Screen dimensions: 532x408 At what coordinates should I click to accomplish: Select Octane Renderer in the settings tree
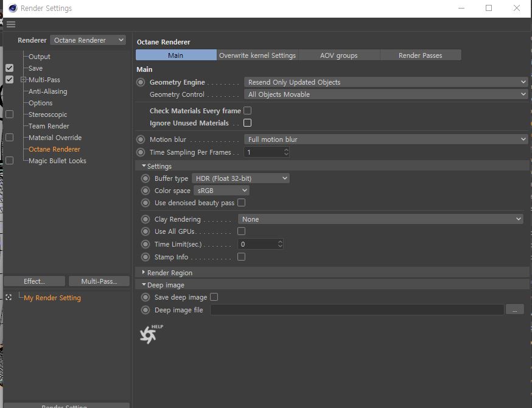(x=54, y=149)
